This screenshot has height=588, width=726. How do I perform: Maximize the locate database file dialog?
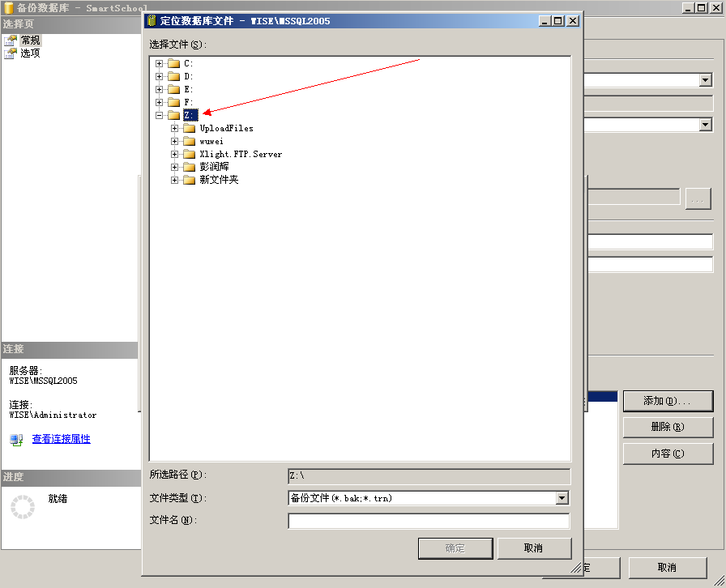(x=558, y=21)
